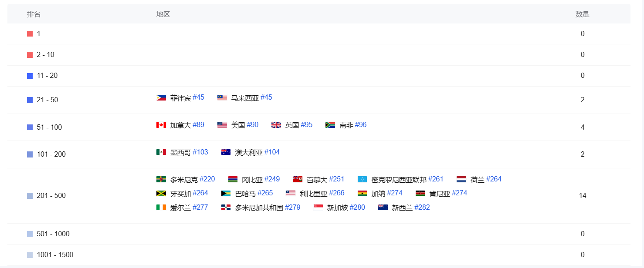Click the 排名 column header

pyautogui.click(x=34, y=14)
